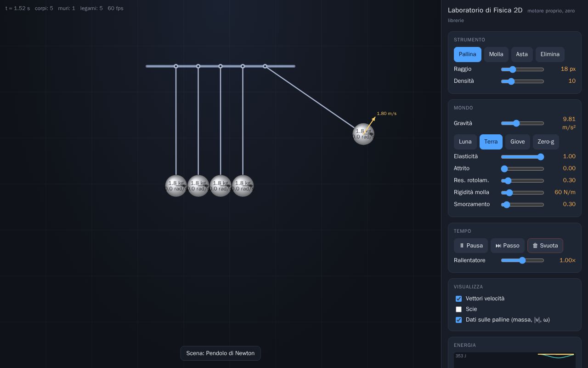Click the 60 N/m stiffness value
Image resolution: width=588 pixels, height=368 pixels.
(565, 192)
